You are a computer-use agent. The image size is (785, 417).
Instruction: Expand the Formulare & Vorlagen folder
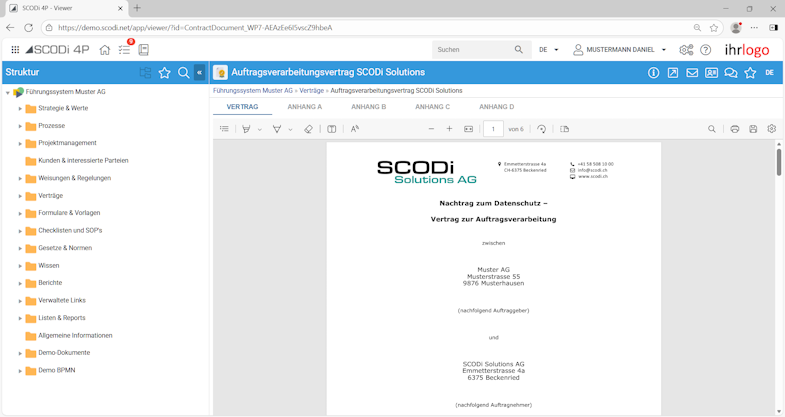coord(20,214)
